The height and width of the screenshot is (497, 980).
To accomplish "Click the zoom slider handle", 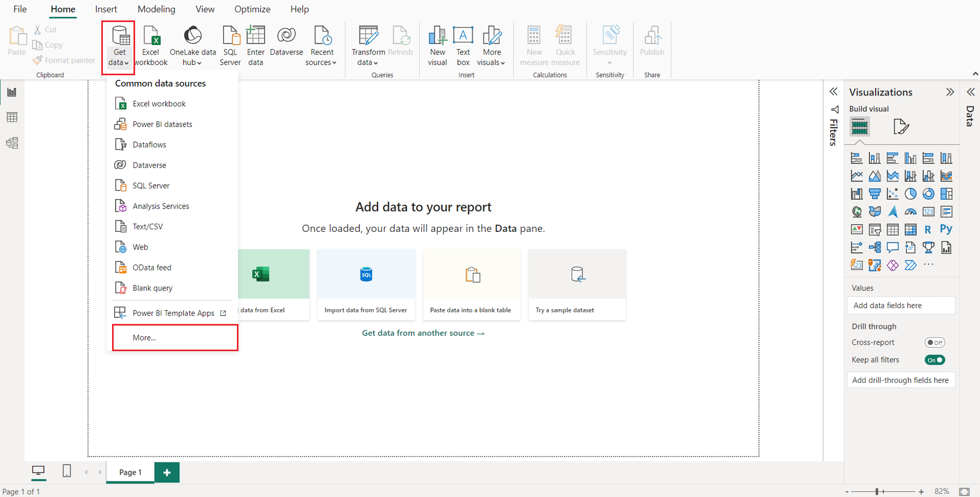I will point(877,491).
